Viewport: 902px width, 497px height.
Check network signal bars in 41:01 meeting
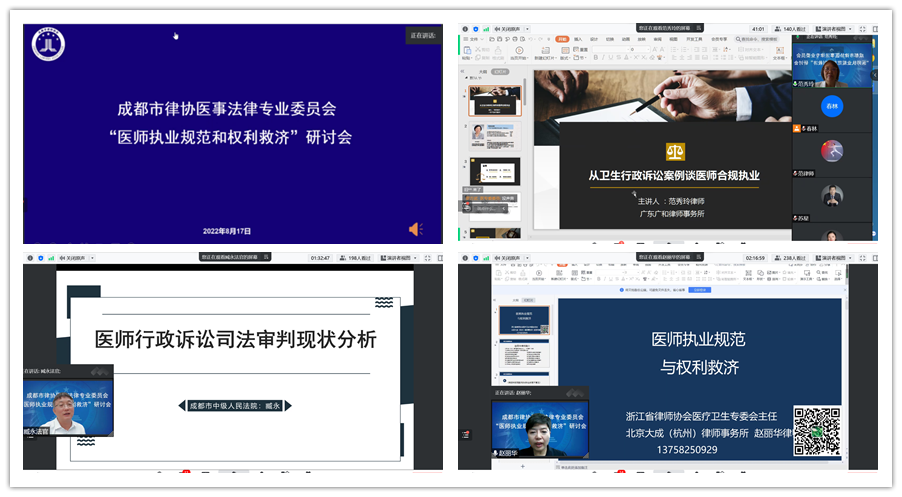tap(486, 29)
